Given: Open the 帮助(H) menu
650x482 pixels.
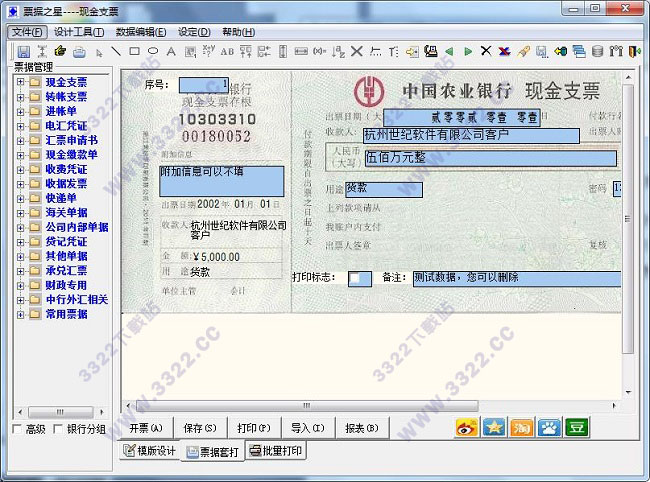Looking at the screenshot, I should coord(239,32).
